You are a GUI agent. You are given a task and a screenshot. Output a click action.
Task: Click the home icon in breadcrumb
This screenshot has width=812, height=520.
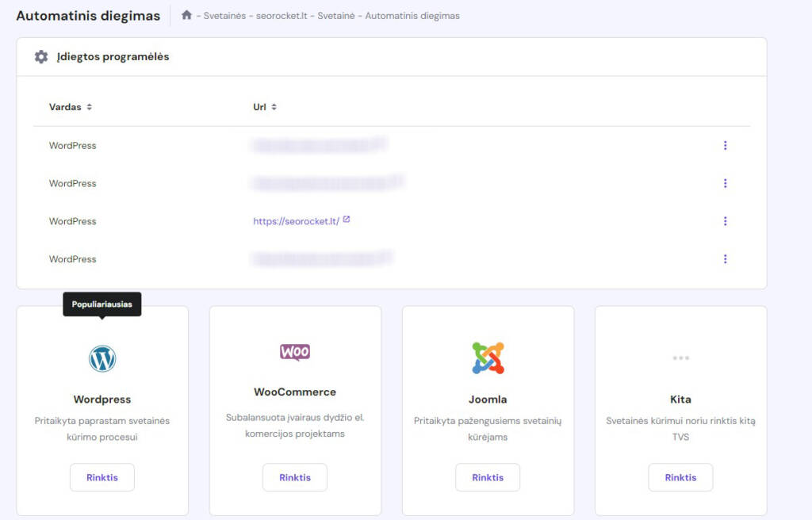[x=186, y=15]
